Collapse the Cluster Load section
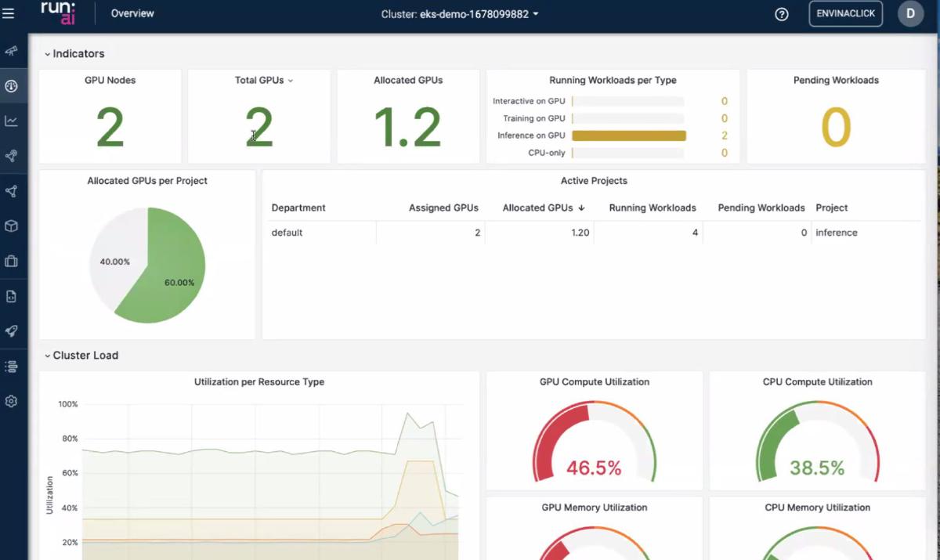This screenshot has width=940, height=560. [x=47, y=355]
